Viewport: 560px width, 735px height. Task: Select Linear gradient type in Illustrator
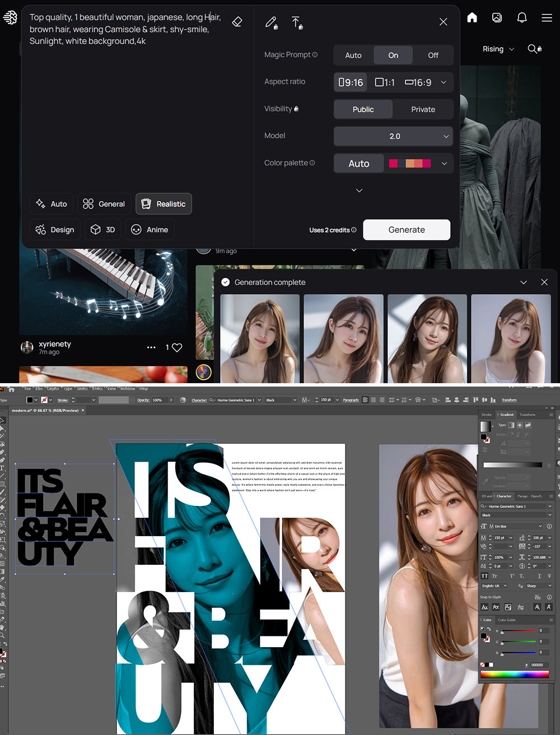[x=511, y=426]
